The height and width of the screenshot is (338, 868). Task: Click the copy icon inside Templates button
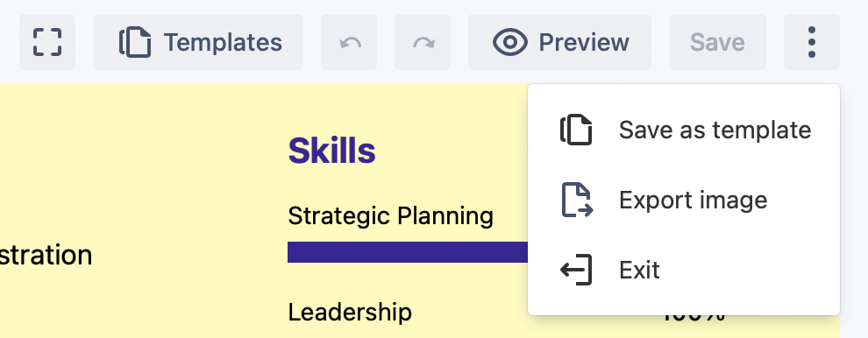pos(135,43)
